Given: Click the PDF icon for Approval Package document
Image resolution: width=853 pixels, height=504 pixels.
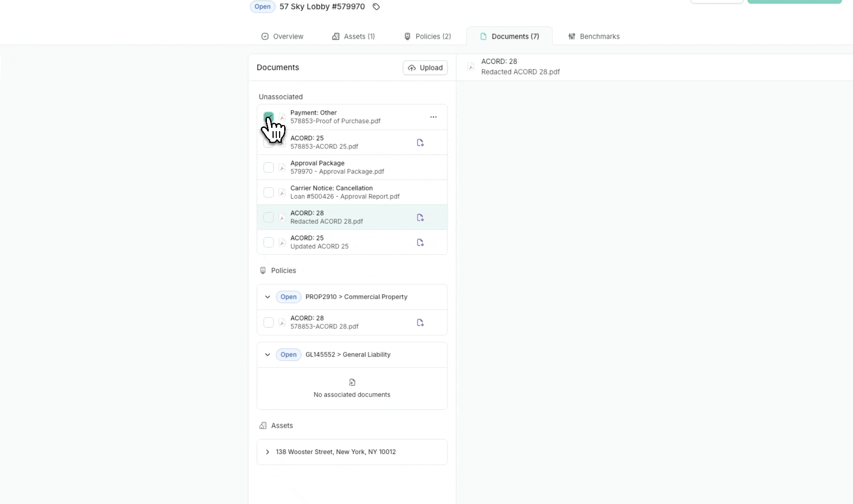Looking at the screenshot, I should coord(282,168).
